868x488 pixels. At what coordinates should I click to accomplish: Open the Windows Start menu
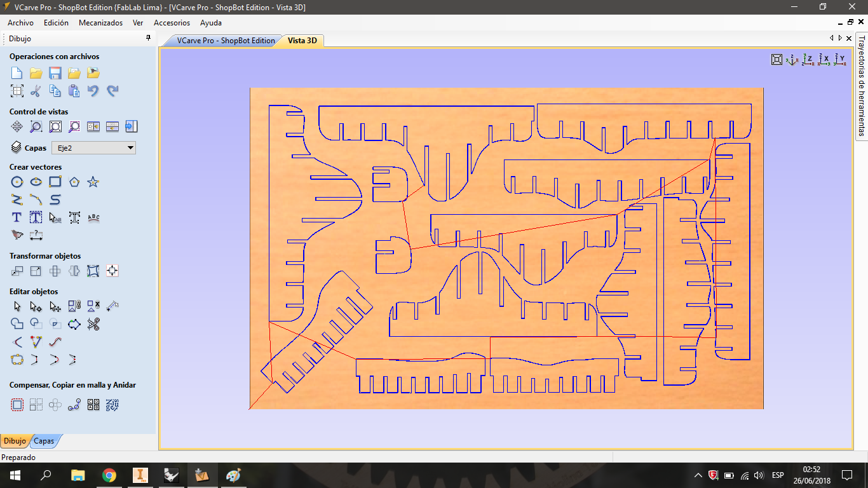click(x=15, y=475)
